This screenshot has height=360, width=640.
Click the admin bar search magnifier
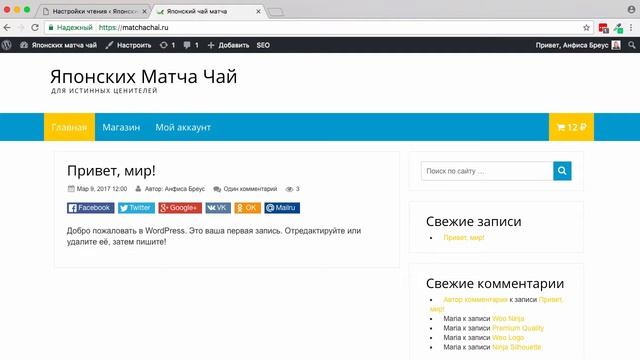point(632,45)
